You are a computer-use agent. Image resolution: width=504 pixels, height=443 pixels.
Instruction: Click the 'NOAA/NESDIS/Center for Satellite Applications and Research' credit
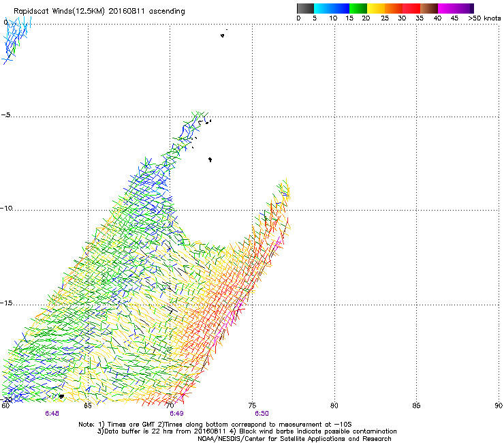294,439
